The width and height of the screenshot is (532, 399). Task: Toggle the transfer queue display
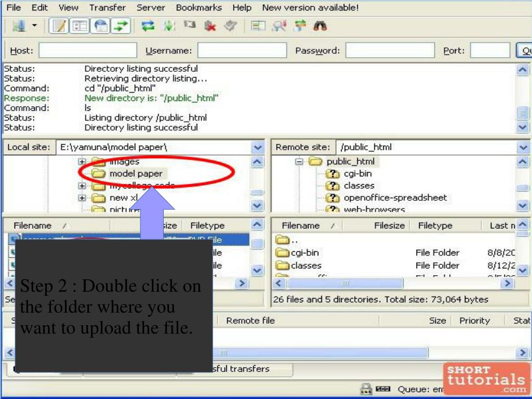click(121, 26)
